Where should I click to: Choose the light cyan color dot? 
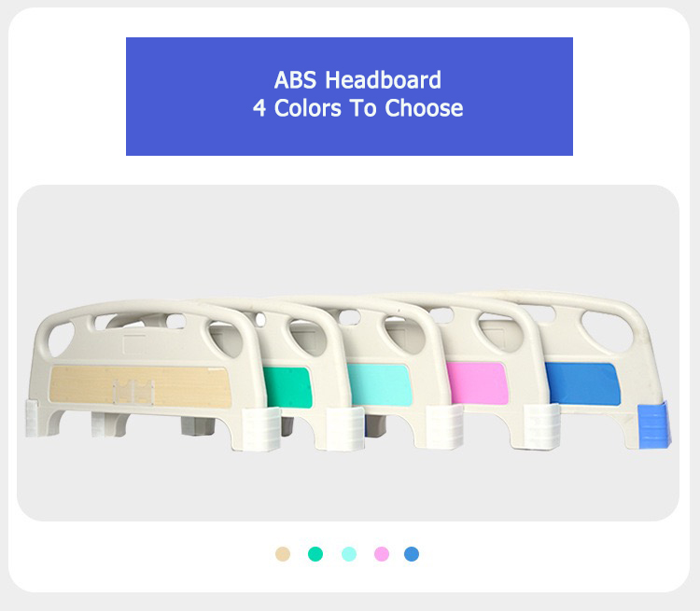[349, 554]
